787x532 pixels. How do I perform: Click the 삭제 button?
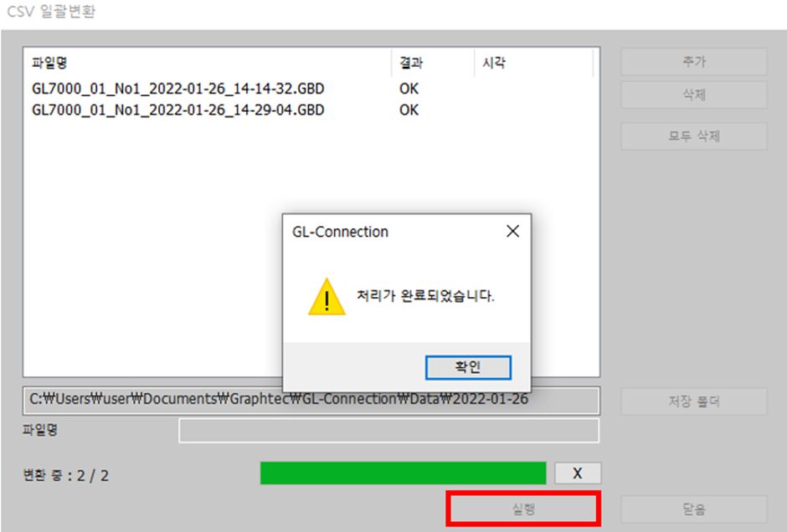(694, 95)
